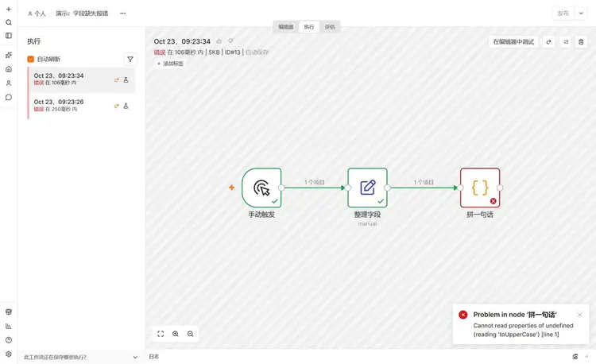Select the 手动触发 manual trigger node

point(261,188)
